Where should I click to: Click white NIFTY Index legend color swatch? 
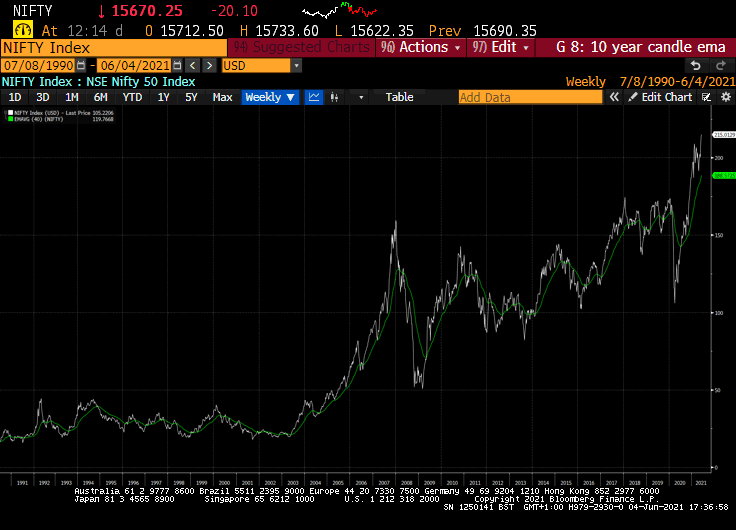(x=10, y=113)
